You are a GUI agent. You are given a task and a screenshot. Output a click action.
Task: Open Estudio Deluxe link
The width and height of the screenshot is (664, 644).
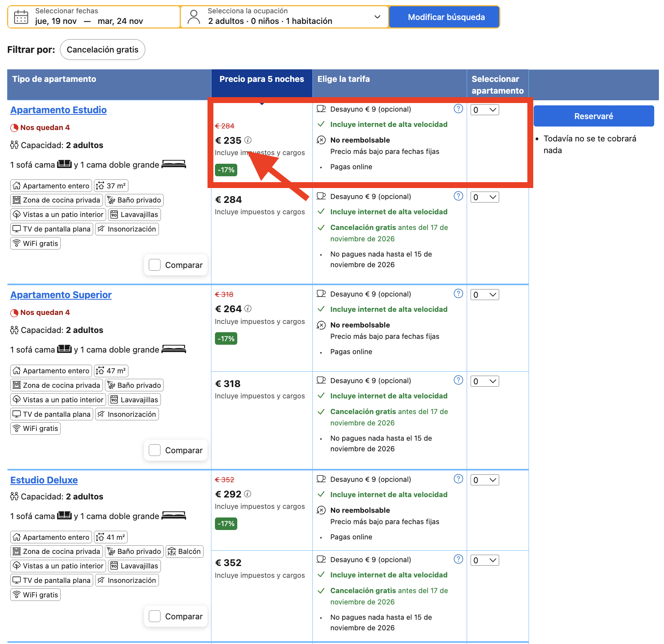click(x=44, y=480)
